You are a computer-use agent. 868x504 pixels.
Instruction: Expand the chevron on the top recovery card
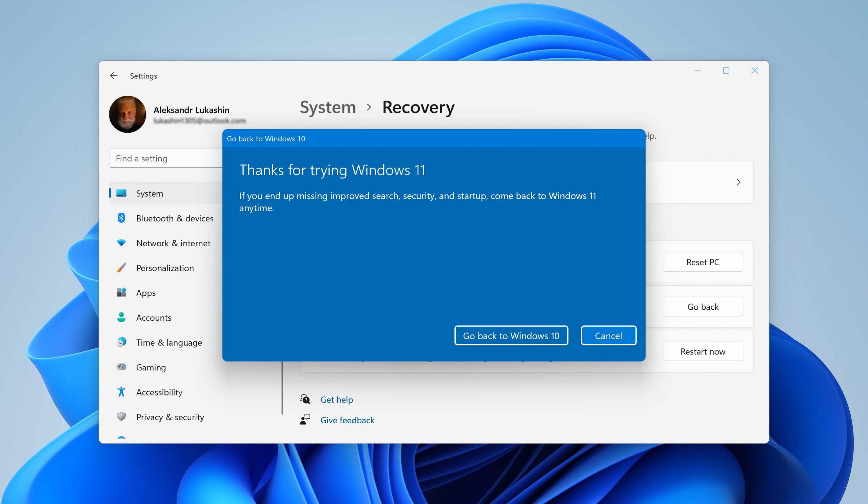tap(738, 182)
